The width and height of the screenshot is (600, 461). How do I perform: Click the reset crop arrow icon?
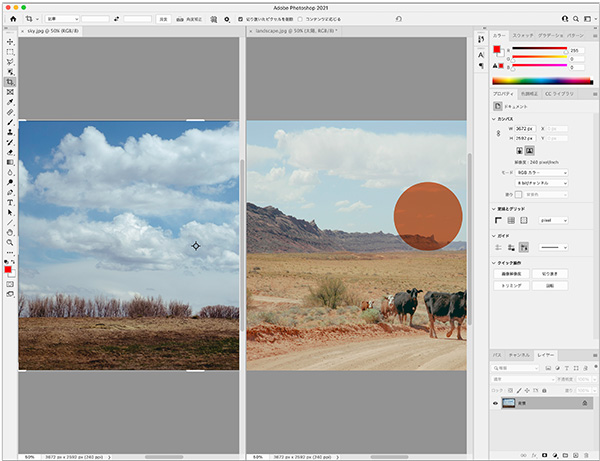[399, 19]
